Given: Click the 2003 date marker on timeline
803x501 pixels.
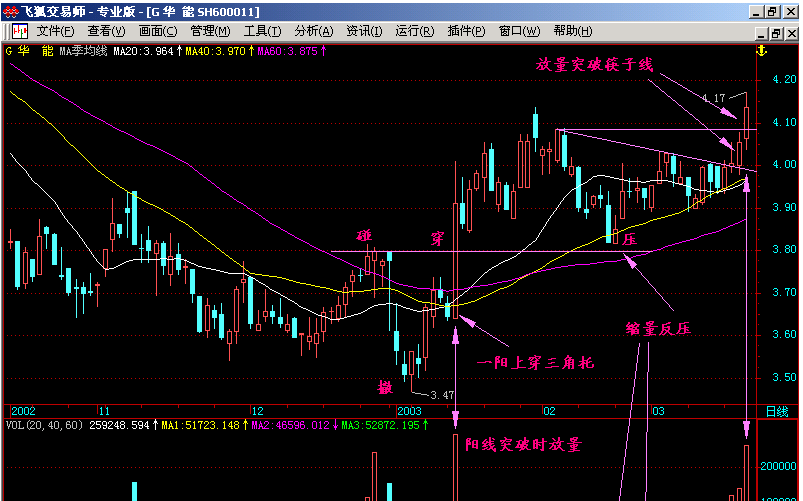Looking at the screenshot, I should [409, 411].
